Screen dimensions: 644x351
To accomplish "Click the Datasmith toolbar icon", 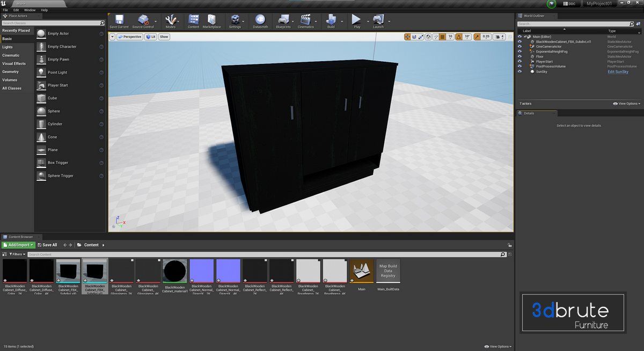I will click(x=260, y=20).
